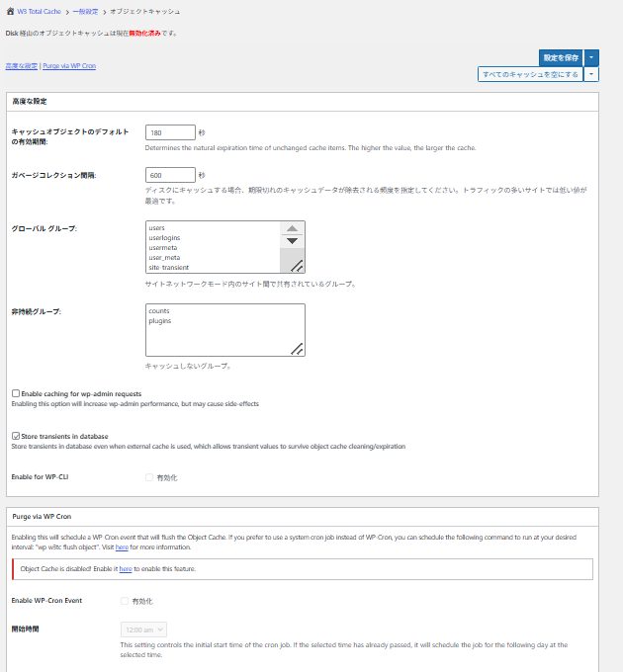Check the Enable for WP-CLI checkbox
This screenshot has height=672, width=623.
[x=149, y=477]
